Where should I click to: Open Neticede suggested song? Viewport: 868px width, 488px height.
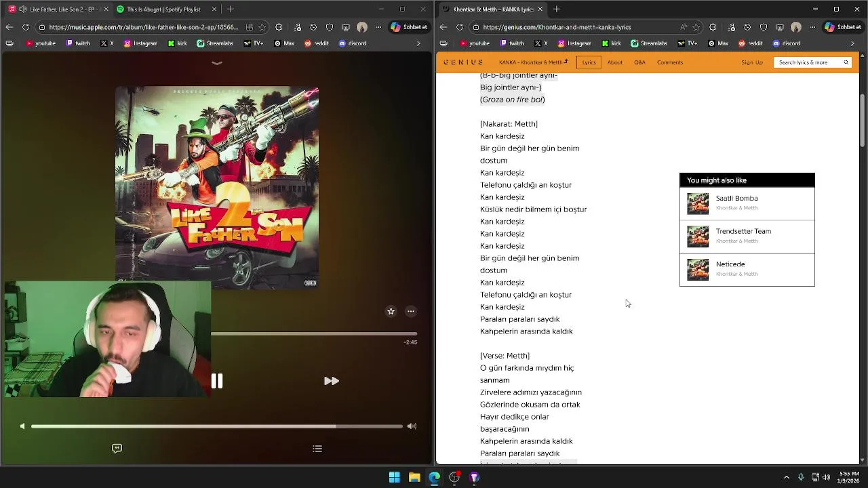point(747,269)
